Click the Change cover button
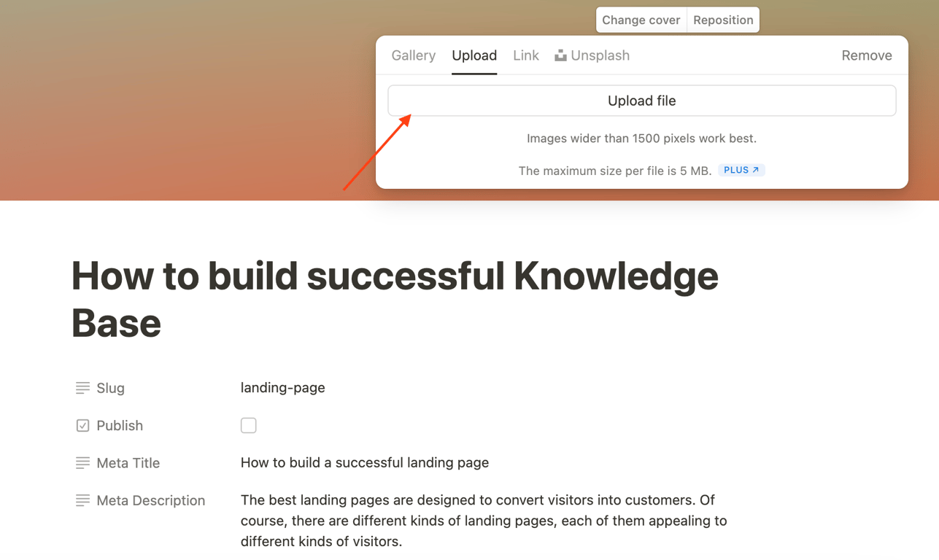The image size is (939, 560). click(641, 20)
